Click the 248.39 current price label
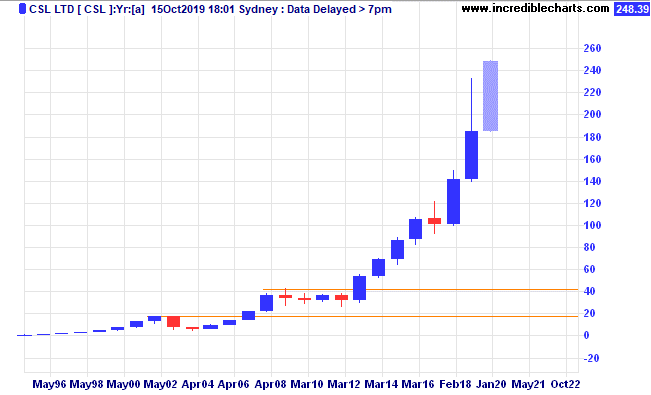The width and height of the screenshot is (651, 395). (x=632, y=9)
